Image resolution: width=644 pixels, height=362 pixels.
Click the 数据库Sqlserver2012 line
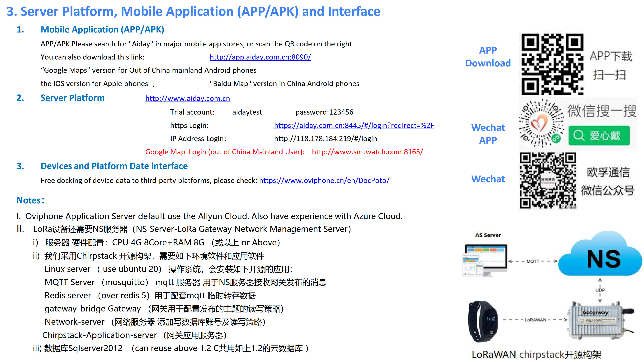[x=171, y=348]
